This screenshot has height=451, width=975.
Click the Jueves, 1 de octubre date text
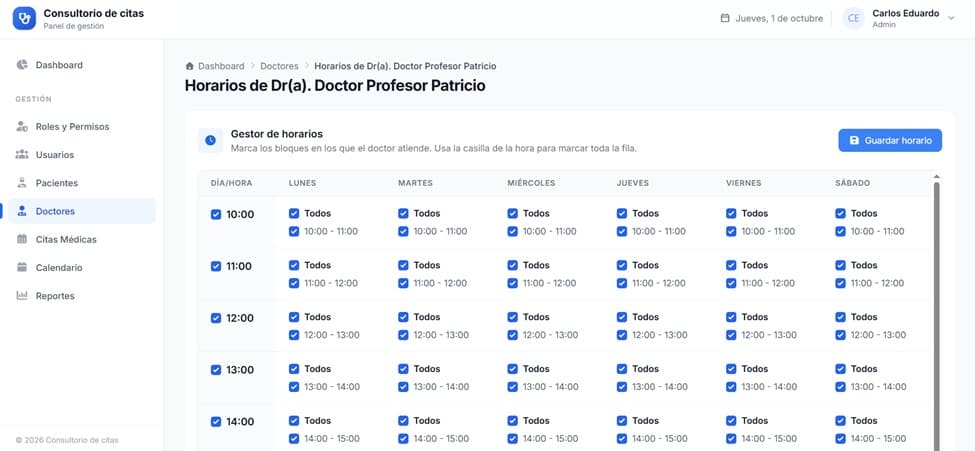[x=779, y=19]
